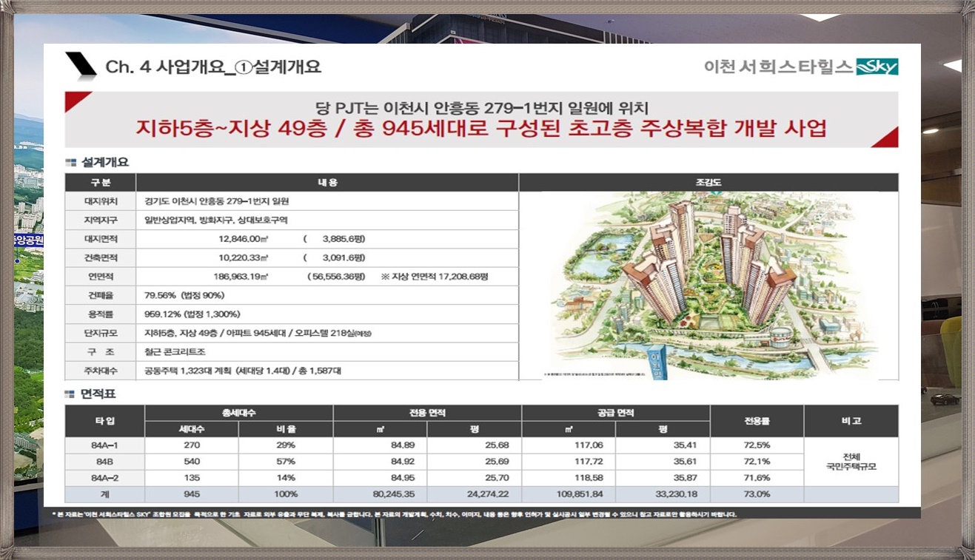This screenshot has height=560, width=975.
Task: Click the value '철근 콘크리트조'
Action: (175, 352)
